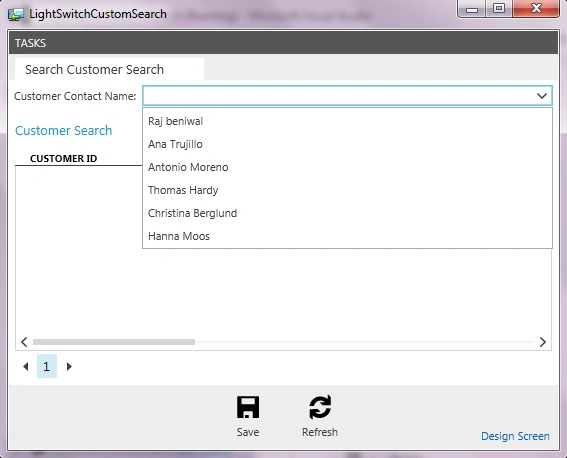Go to the previous page arrow
This screenshot has height=458, width=567.
click(x=25, y=367)
